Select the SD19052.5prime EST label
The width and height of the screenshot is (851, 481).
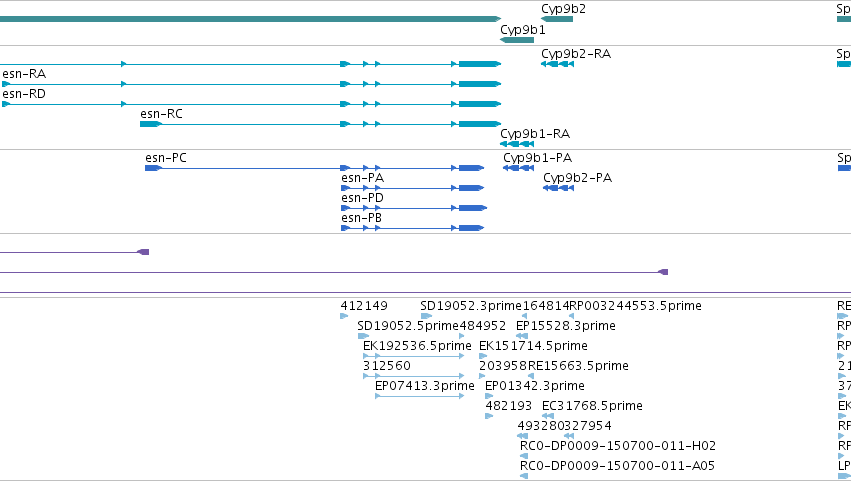tap(408, 326)
